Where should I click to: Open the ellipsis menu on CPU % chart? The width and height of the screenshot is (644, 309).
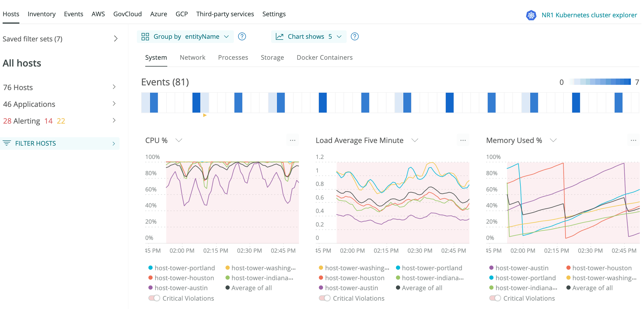[292, 140]
